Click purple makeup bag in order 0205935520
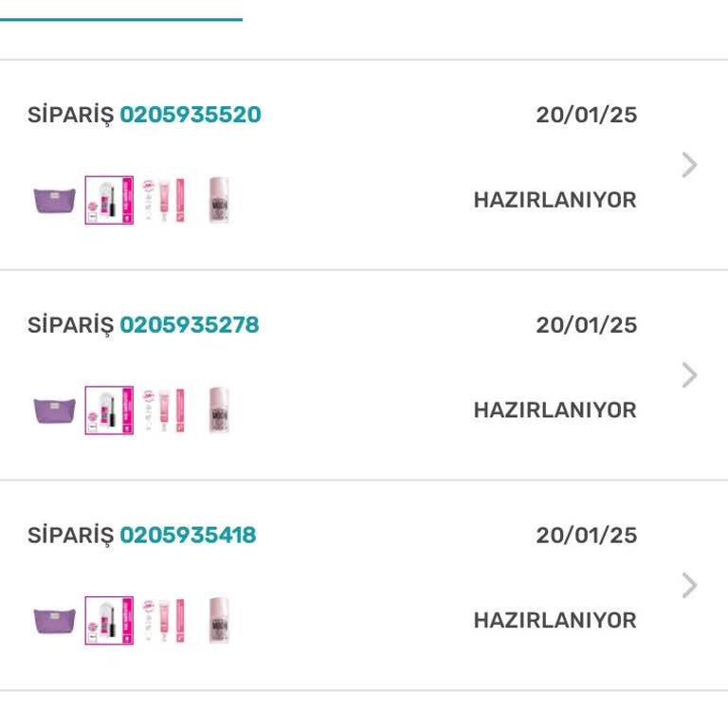728x728 pixels. pyautogui.click(x=55, y=201)
